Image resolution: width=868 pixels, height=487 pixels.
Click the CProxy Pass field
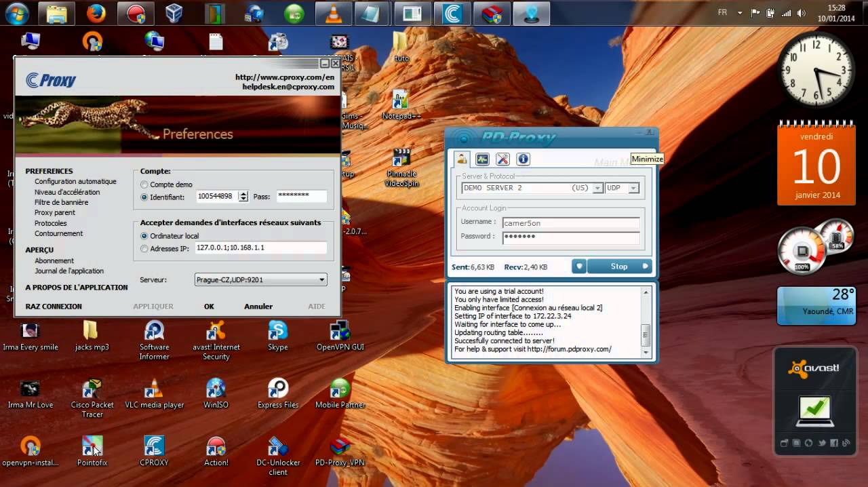pyautogui.click(x=301, y=196)
